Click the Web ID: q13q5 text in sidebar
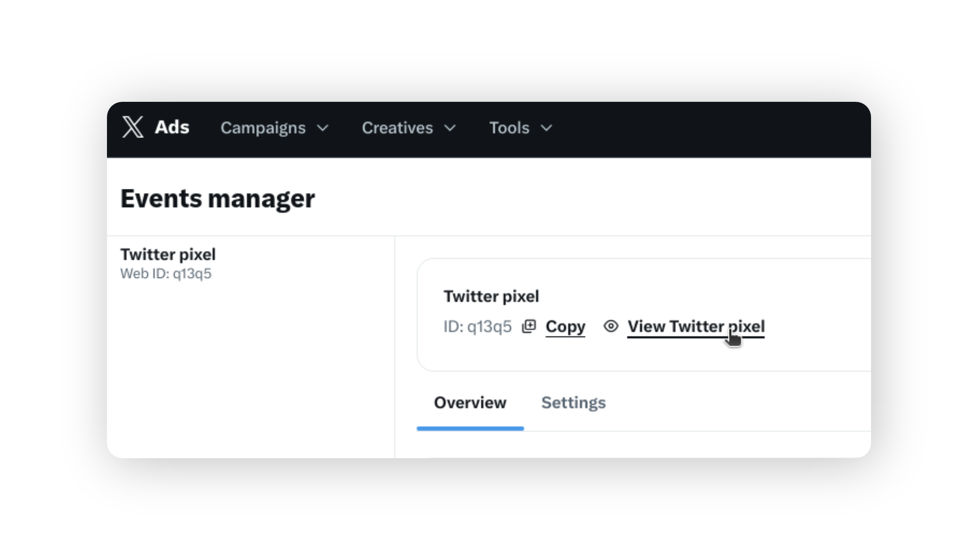978x560 pixels. [166, 274]
